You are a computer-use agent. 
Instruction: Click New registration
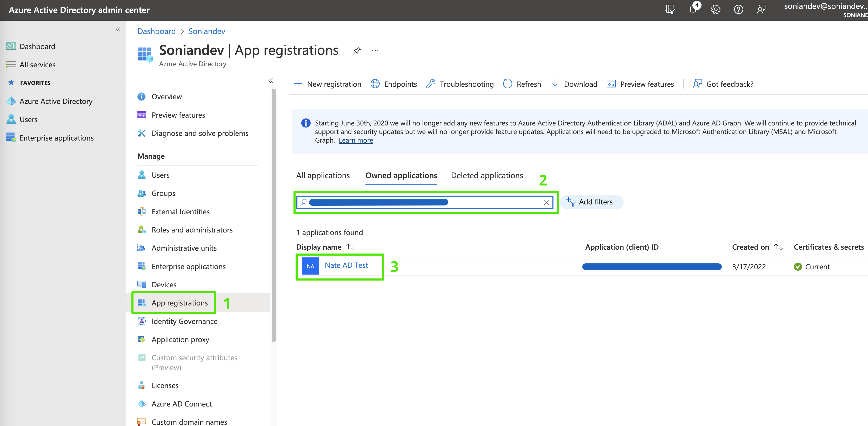327,84
